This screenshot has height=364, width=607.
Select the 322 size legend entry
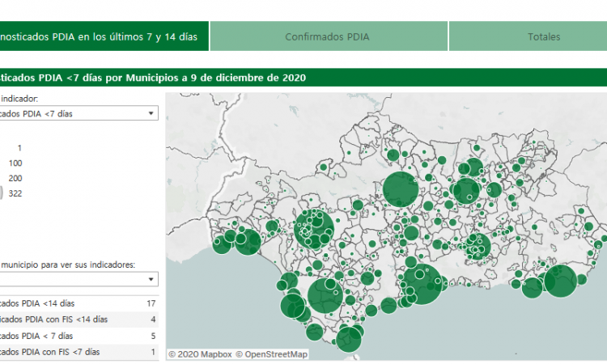click(x=15, y=193)
